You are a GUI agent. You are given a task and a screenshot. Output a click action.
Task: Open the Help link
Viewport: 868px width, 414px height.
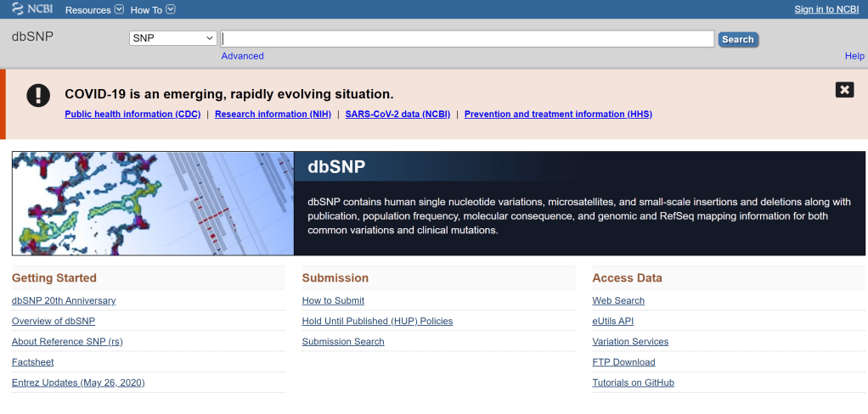[x=854, y=56]
